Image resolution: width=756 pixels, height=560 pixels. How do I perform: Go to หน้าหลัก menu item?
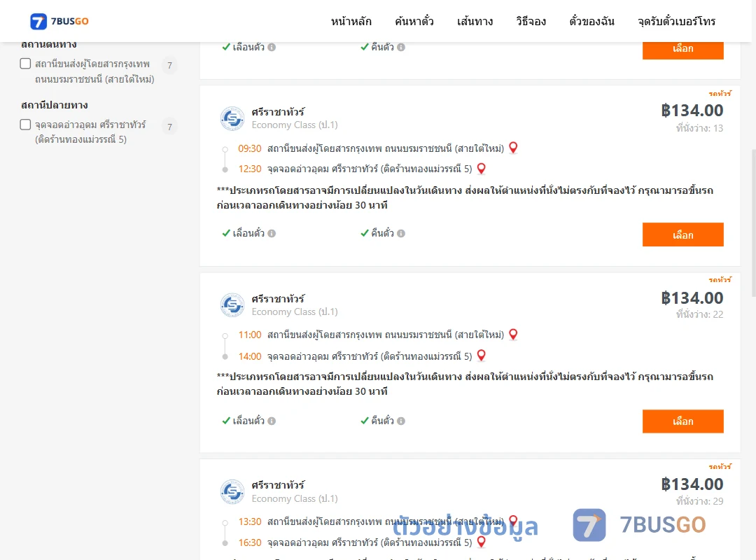[x=351, y=21]
